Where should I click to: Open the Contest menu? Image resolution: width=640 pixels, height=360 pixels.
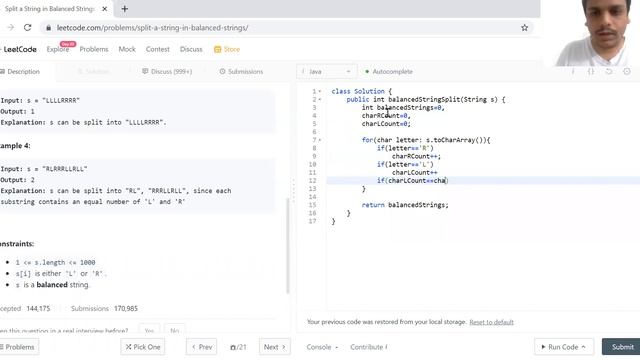pyautogui.click(x=158, y=49)
